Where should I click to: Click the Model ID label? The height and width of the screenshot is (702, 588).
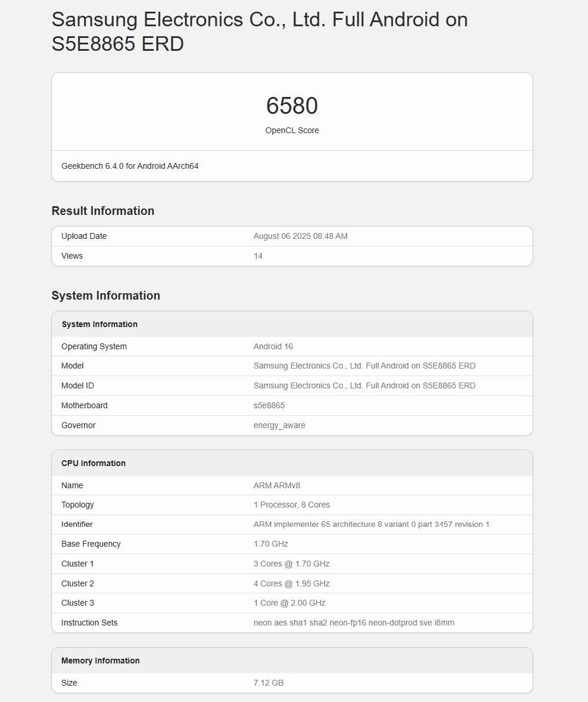coord(78,385)
